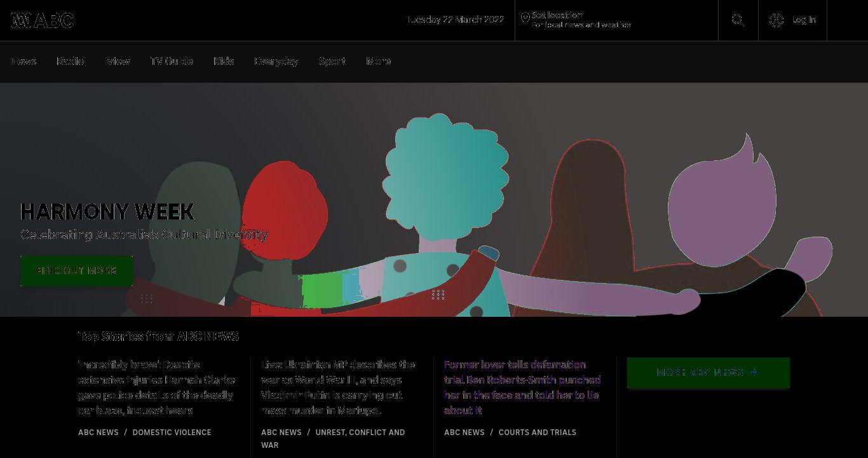Click the Top Stories from ABC News heading
This screenshot has width=868, height=458.
(x=158, y=337)
